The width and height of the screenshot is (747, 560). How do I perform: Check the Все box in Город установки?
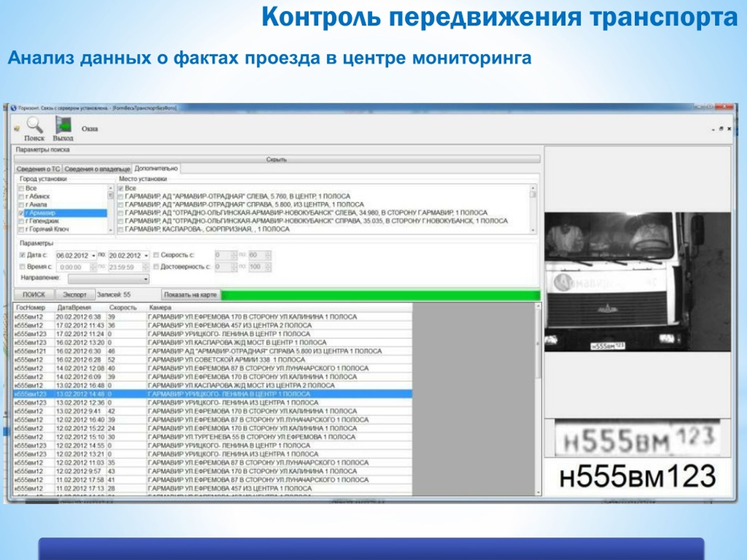click(x=21, y=188)
